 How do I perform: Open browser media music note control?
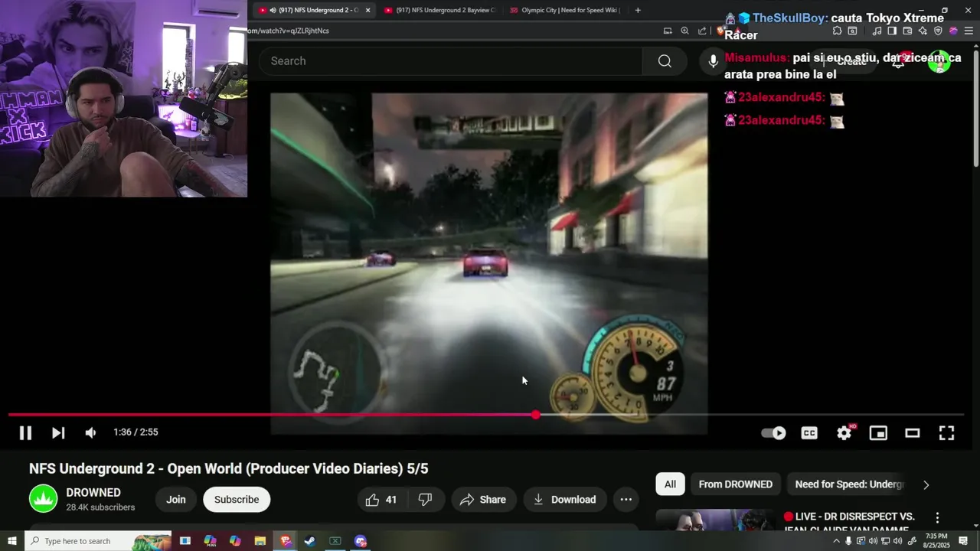(x=877, y=31)
